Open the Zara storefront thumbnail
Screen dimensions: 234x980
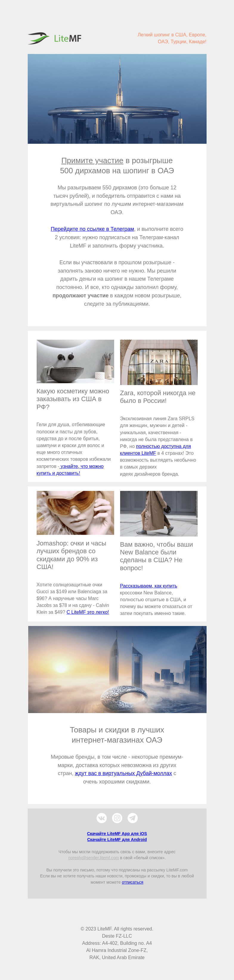point(159,362)
